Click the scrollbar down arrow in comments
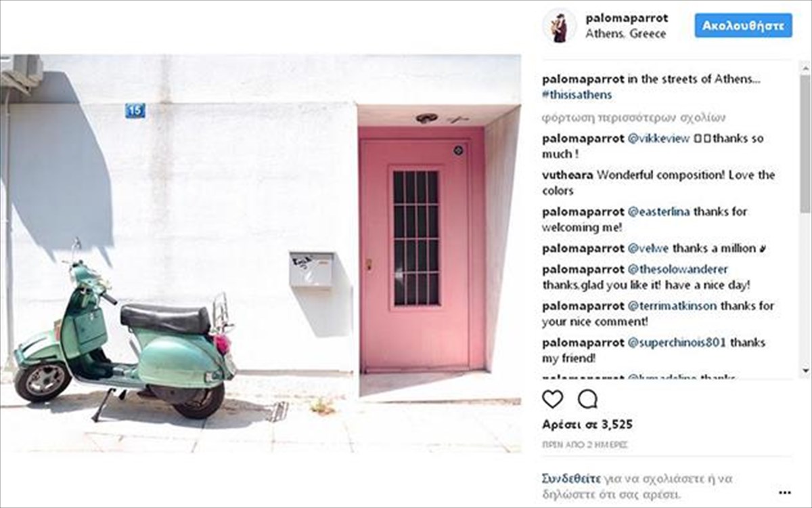The width and height of the screenshot is (812, 508). click(x=805, y=371)
